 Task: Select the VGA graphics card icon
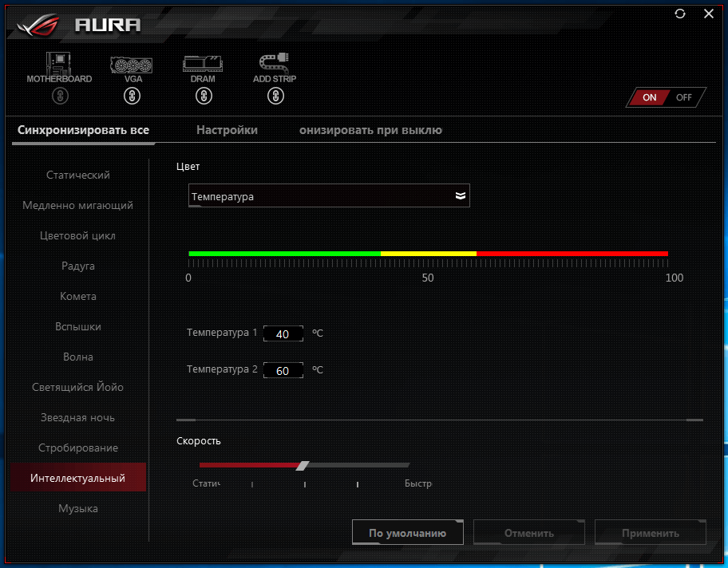[x=133, y=64]
